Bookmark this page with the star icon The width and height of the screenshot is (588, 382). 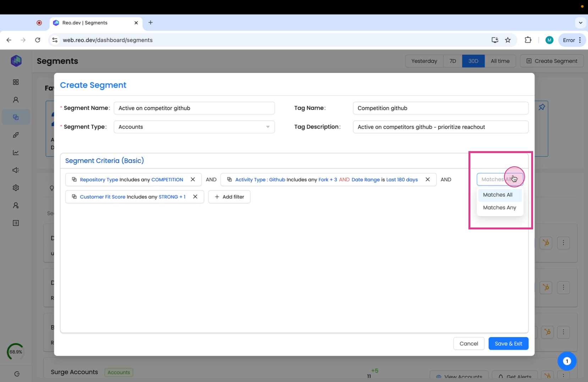(508, 40)
